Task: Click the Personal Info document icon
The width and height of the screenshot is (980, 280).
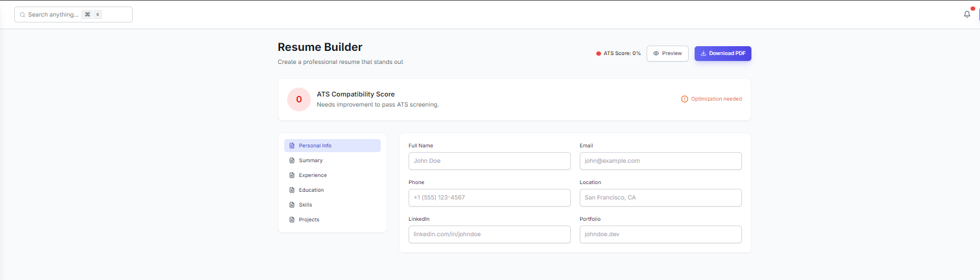Action: tap(292, 146)
